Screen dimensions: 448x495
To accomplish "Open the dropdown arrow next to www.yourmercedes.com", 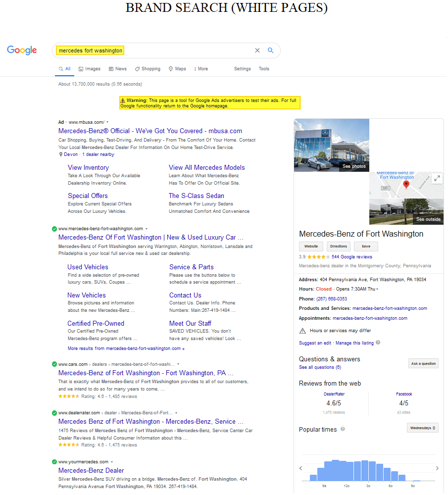I will [112, 462].
